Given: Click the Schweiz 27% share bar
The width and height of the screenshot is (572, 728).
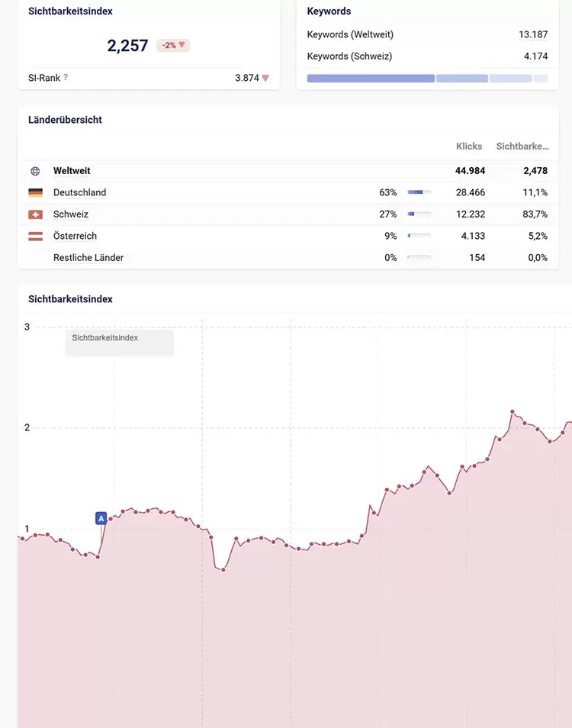Looking at the screenshot, I should tap(419, 214).
